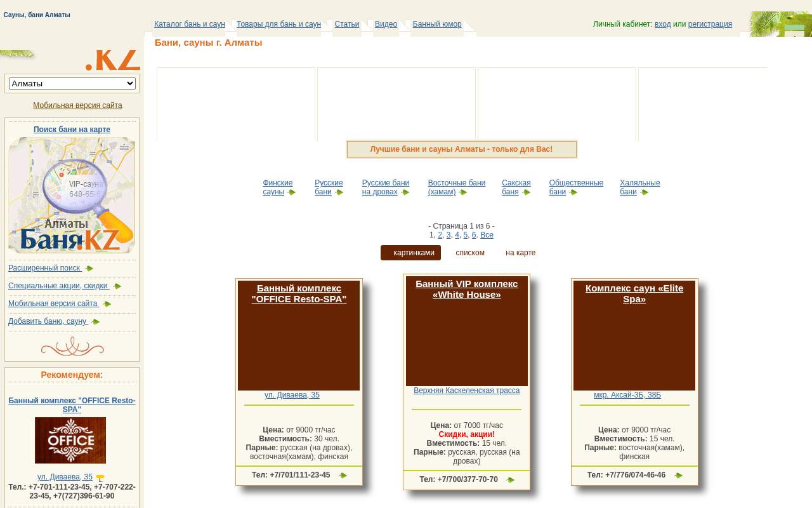812x508 pixels.
Task: Click arrow icon after phone +7/700/377-70-70
Action: click(x=510, y=480)
